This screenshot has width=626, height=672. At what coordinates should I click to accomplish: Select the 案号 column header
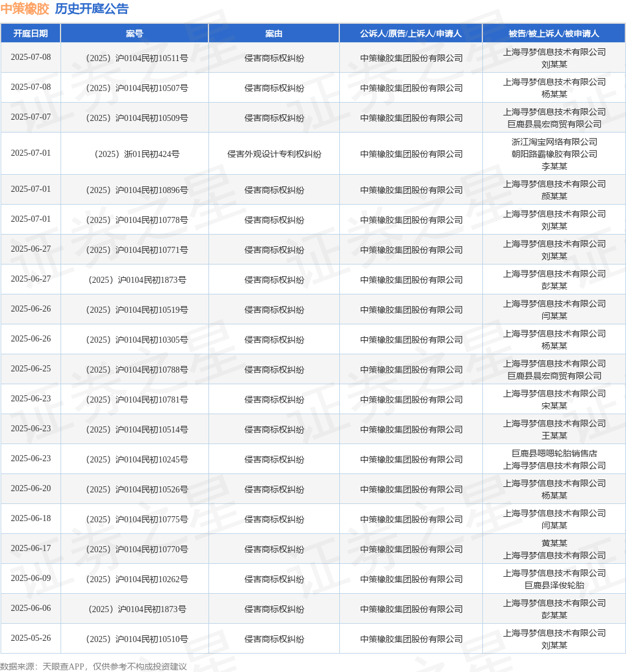134,34
